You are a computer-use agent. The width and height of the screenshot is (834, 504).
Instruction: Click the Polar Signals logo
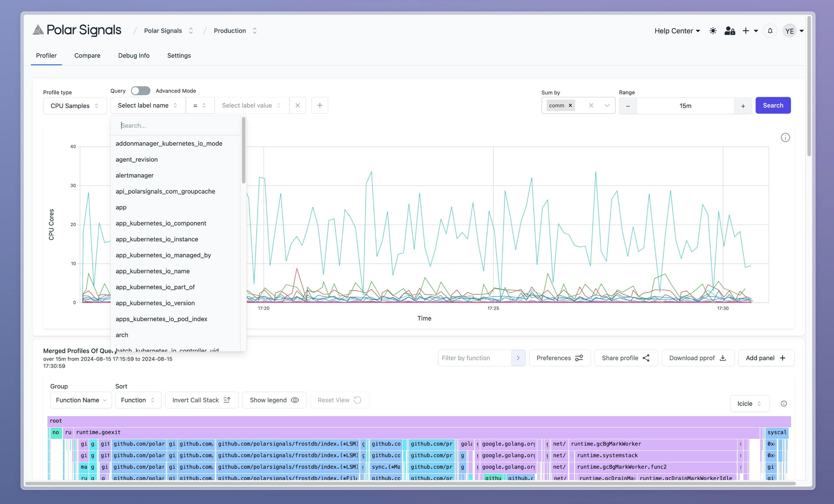coord(77,30)
